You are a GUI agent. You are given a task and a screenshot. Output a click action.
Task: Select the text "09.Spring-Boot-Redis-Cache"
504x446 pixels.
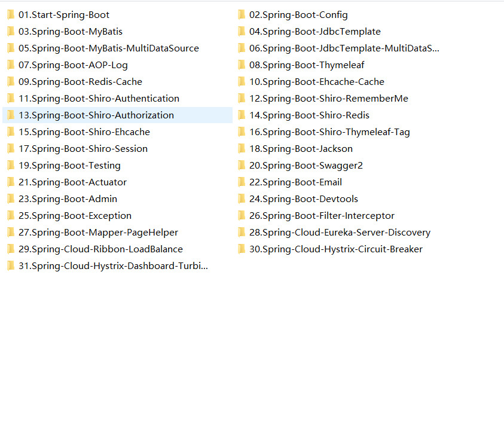pyautogui.click(x=80, y=82)
